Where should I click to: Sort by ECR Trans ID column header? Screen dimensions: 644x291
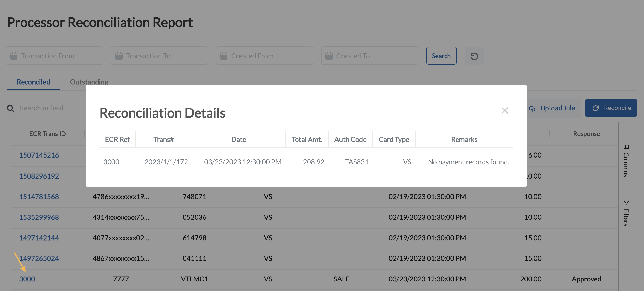tap(47, 134)
